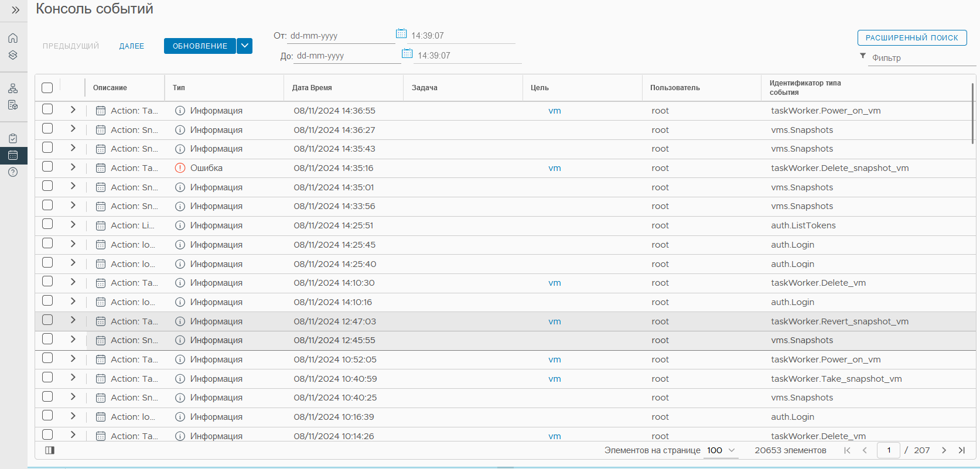Open the items-per-page dropdown showing 100
The image size is (980, 469).
tap(721, 450)
